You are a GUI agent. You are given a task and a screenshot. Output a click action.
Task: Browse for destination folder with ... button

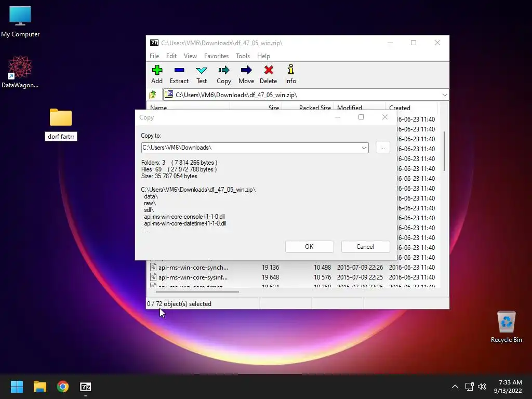tap(383, 148)
